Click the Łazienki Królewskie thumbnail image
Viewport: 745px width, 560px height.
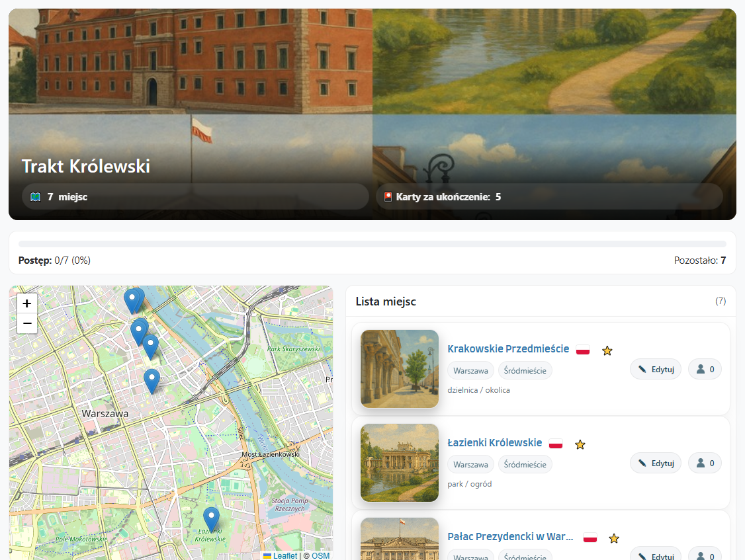(399, 463)
